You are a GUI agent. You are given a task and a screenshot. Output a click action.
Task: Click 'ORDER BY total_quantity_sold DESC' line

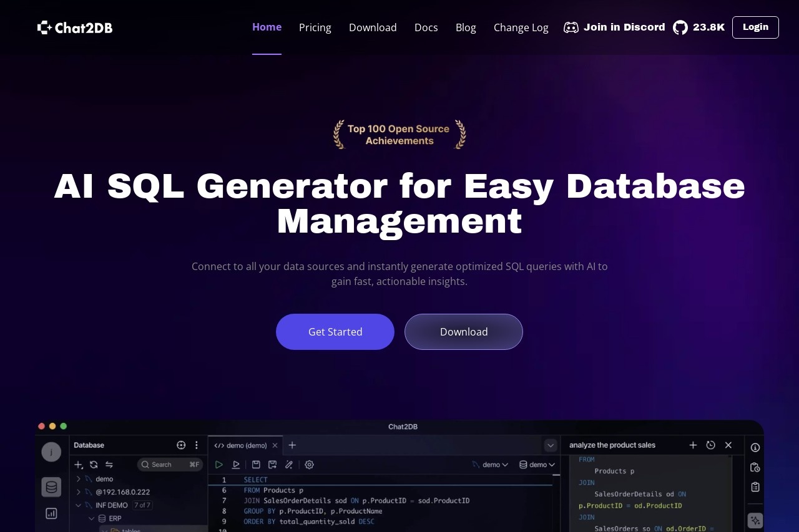point(309,521)
